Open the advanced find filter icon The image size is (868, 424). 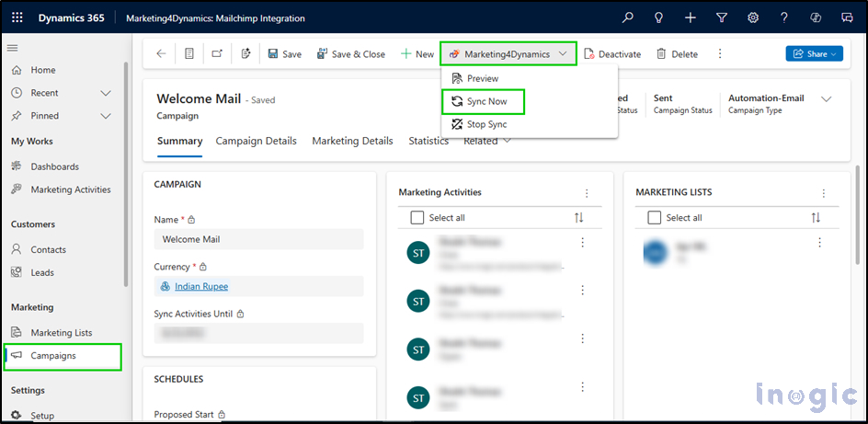pos(721,17)
